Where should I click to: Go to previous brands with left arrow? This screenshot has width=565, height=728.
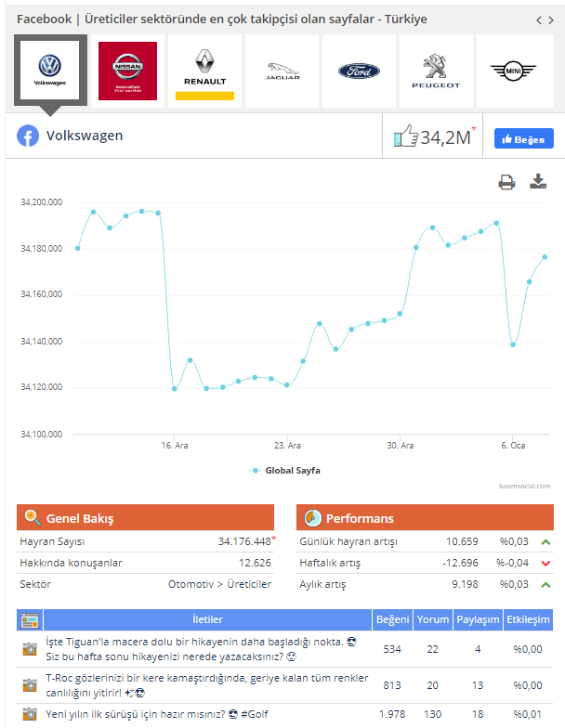(539, 20)
